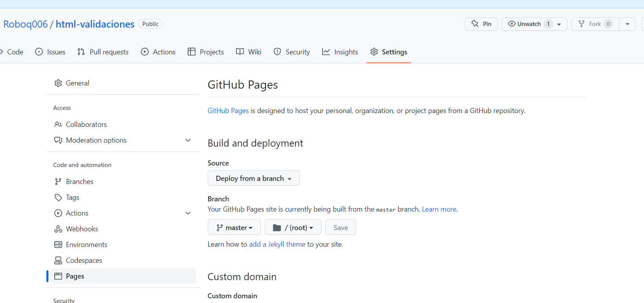Screen dimensions: 644x303
Task: Select the Settings tab
Action: pyautogui.click(x=389, y=52)
